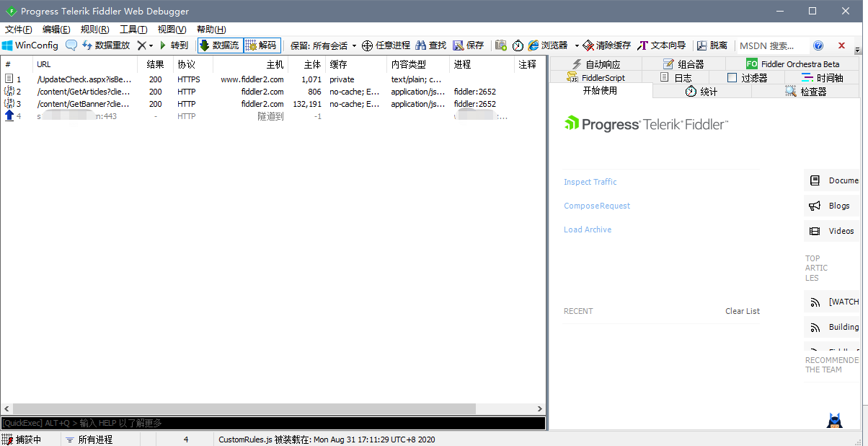Click the Fiddler mascot icon at bottom right
Viewport: 868px width, 446px height.
835,421
